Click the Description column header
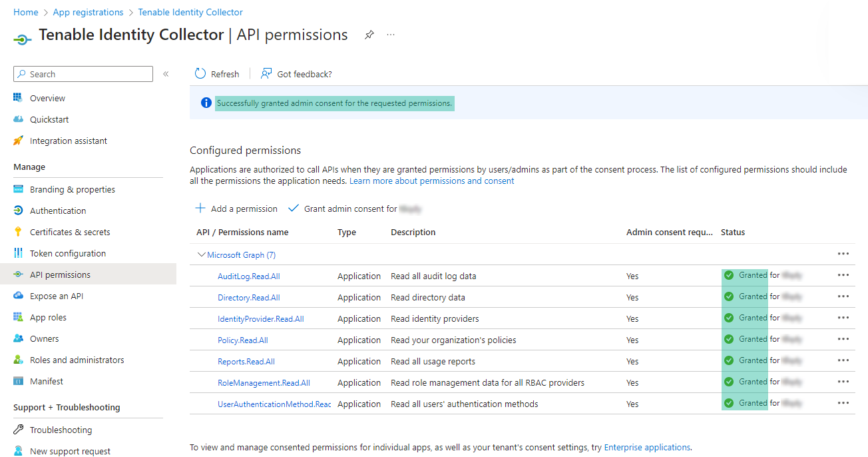This screenshot has height=457, width=868. pos(413,232)
